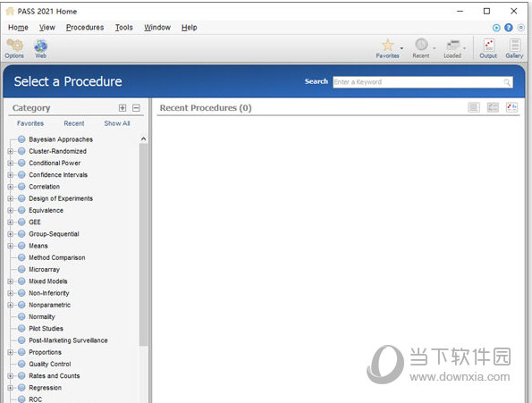Screen dimensions: 532x403
Task: Select Pilot Studies category
Action: click(x=46, y=329)
